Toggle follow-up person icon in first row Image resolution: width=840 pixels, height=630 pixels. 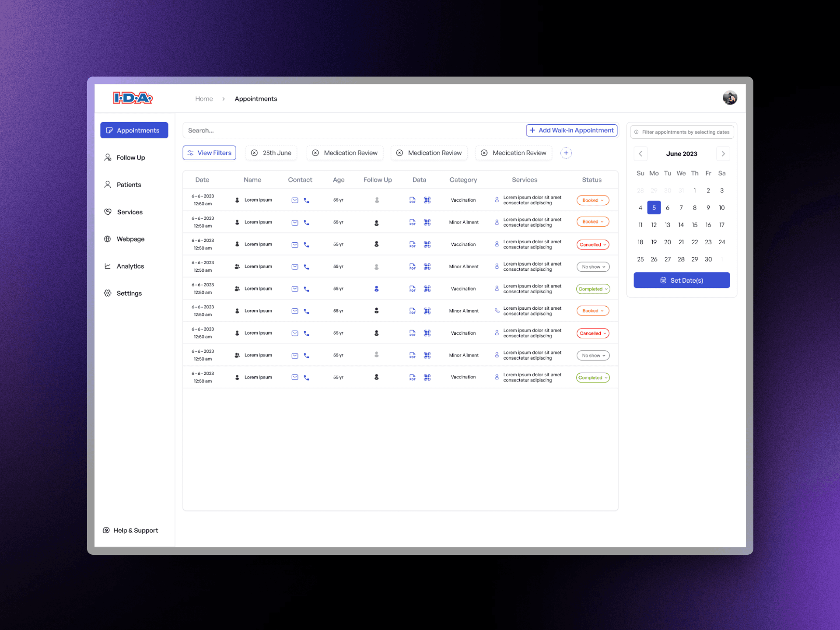[x=377, y=200]
